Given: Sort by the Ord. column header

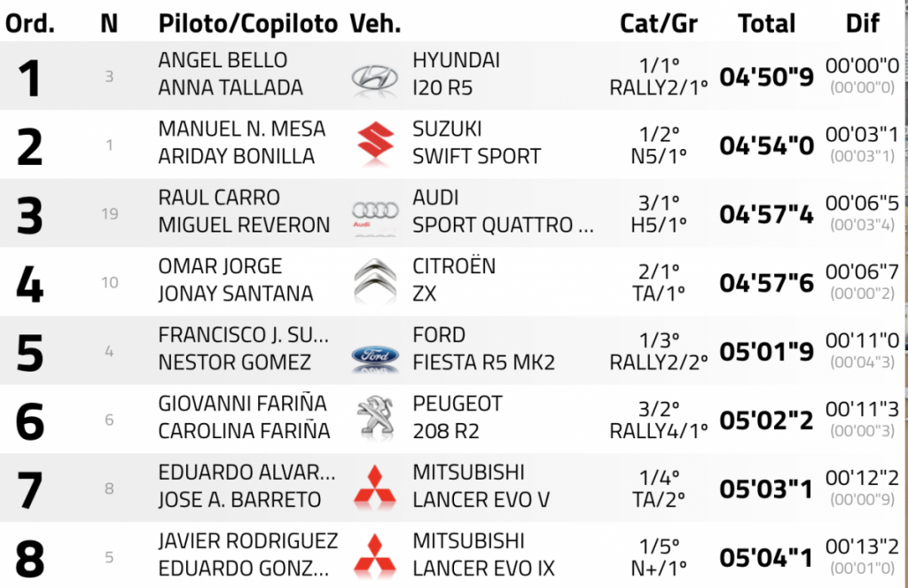Looking at the screenshot, I should click(x=30, y=23).
